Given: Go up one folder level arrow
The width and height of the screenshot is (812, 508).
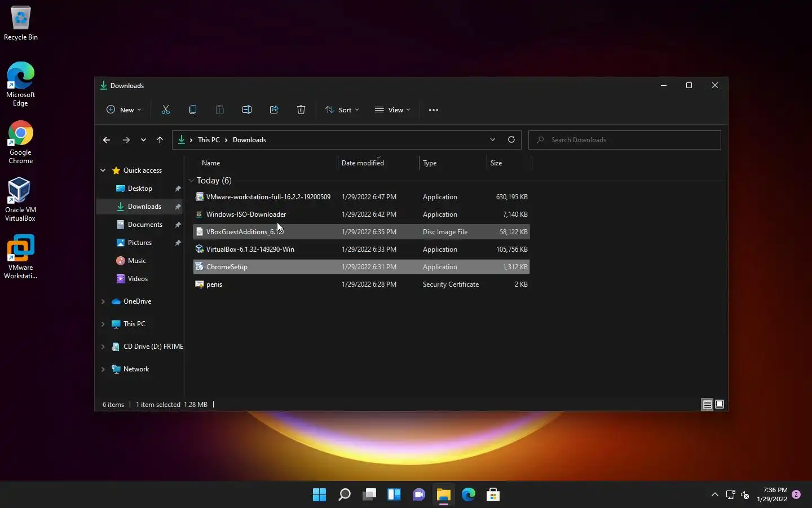Looking at the screenshot, I should tap(160, 140).
